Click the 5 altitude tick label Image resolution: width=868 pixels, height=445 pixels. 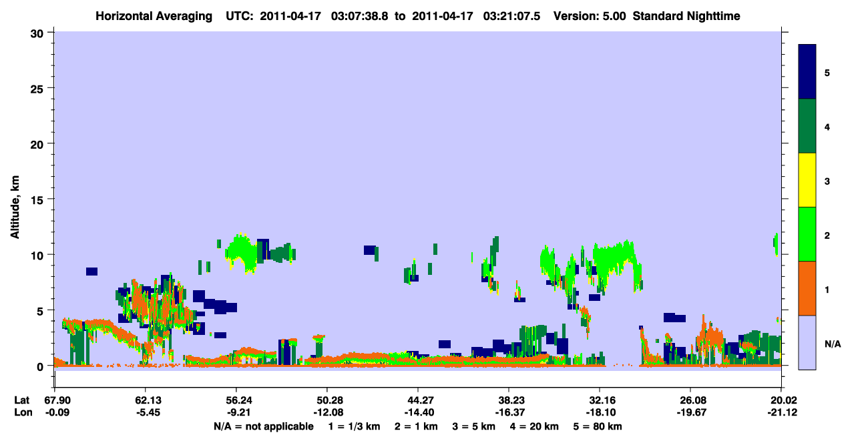(42, 310)
